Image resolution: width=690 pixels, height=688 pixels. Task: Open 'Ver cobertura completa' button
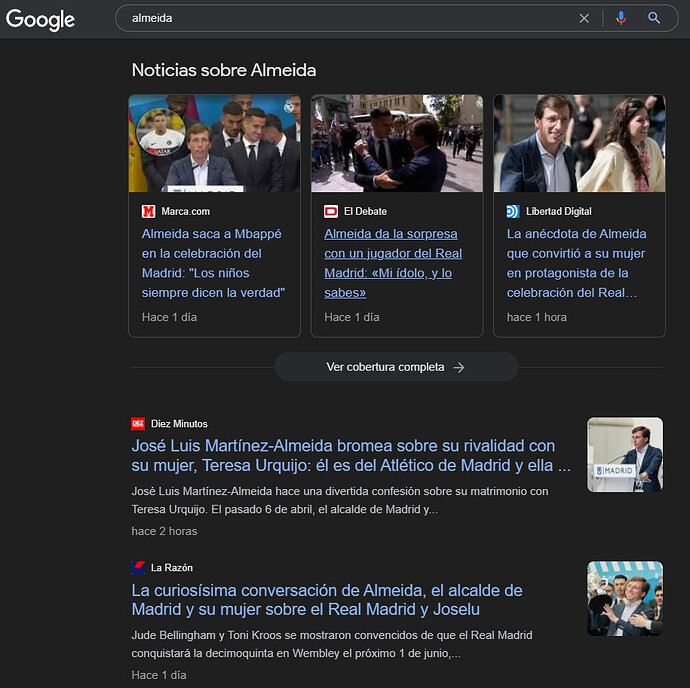tap(396, 367)
